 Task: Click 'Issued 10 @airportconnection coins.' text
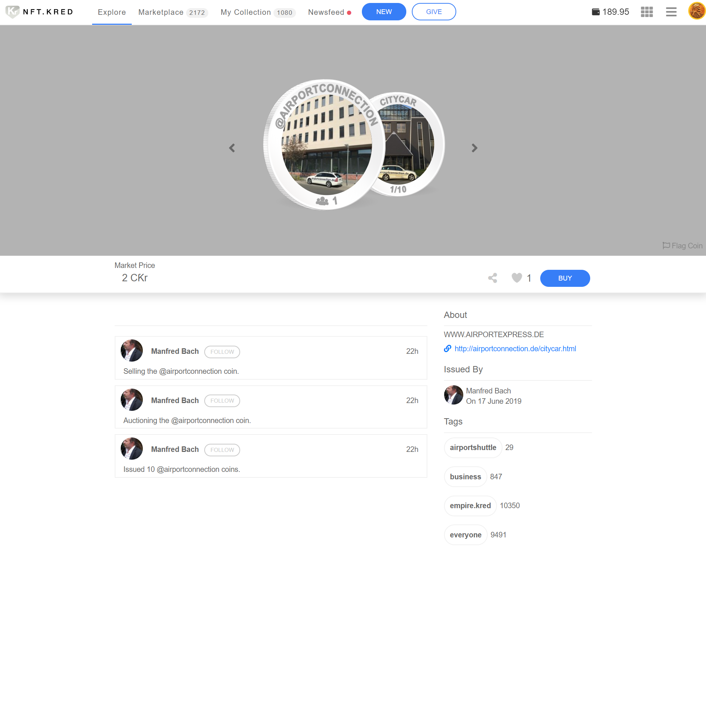point(182,470)
